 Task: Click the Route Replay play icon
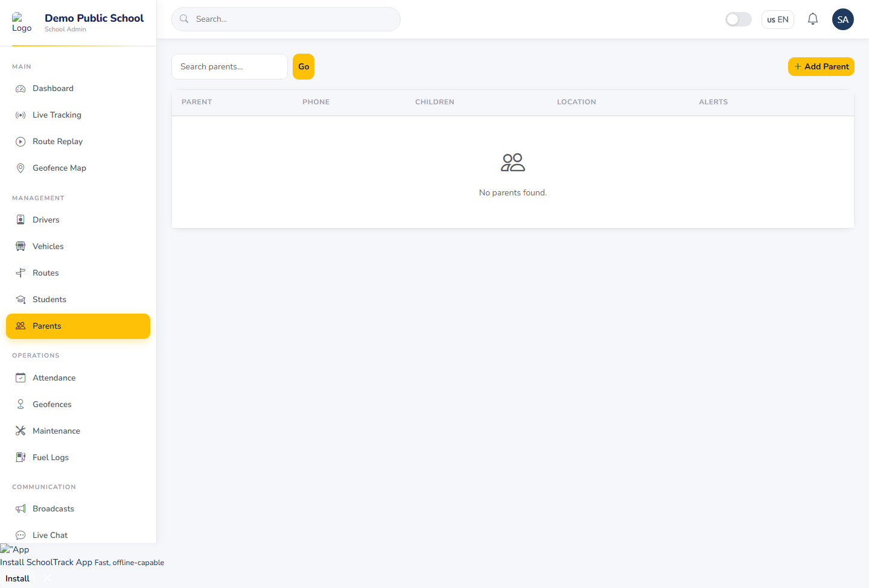coord(21,142)
